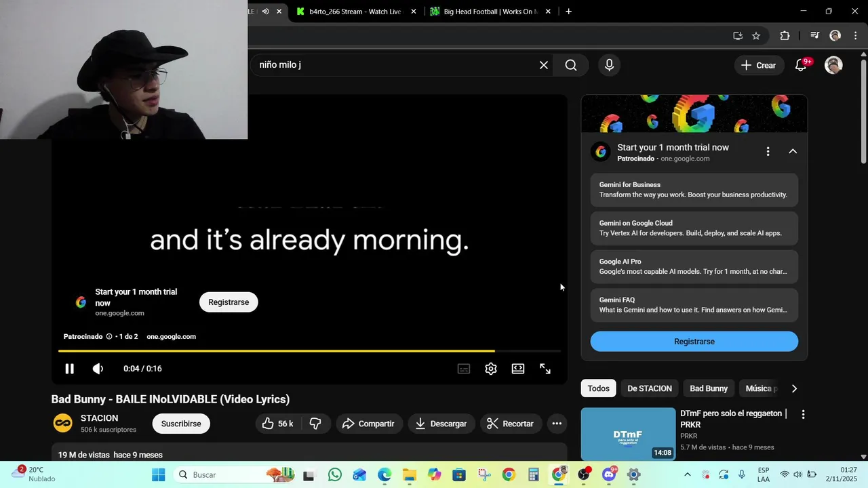Start voice search with the microphone icon
The image size is (868, 488).
pos(609,65)
